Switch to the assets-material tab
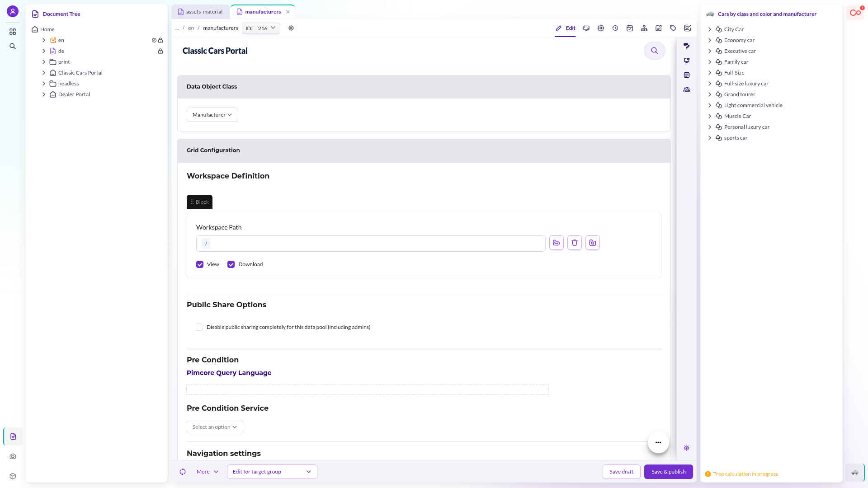This screenshot has height=488, width=868. tap(200, 12)
